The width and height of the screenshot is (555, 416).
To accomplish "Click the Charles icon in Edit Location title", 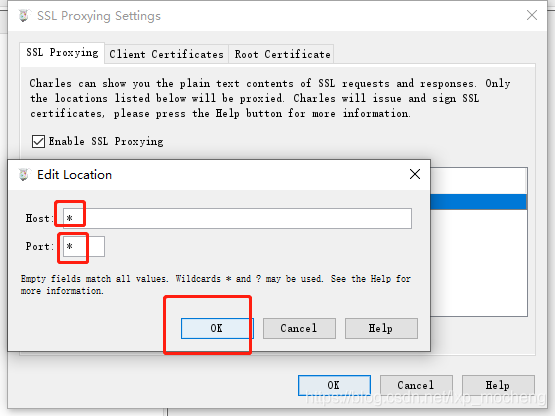I will tap(24, 175).
